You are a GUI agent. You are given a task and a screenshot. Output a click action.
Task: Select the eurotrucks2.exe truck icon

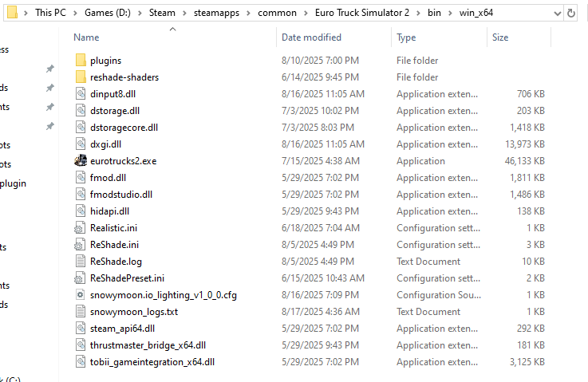pyautogui.click(x=81, y=160)
